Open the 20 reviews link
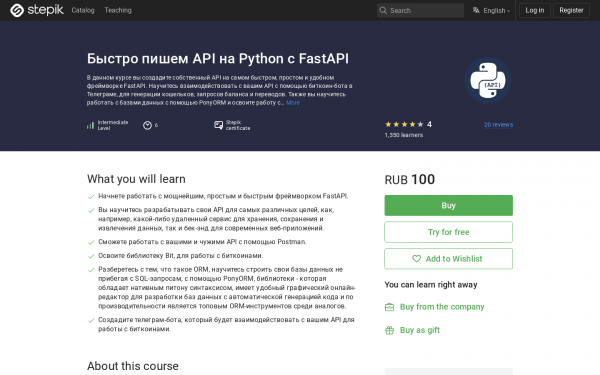Screen dimensions: 600x375 [x=498, y=124]
